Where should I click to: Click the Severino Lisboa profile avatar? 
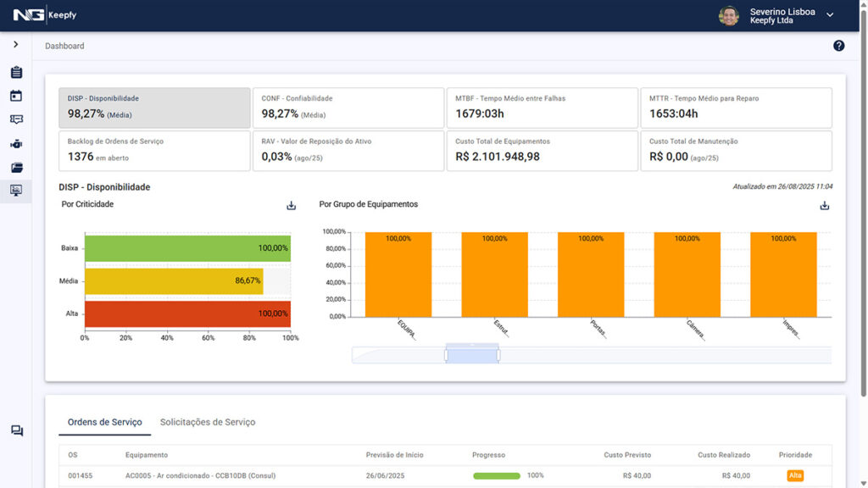click(728, 16)
